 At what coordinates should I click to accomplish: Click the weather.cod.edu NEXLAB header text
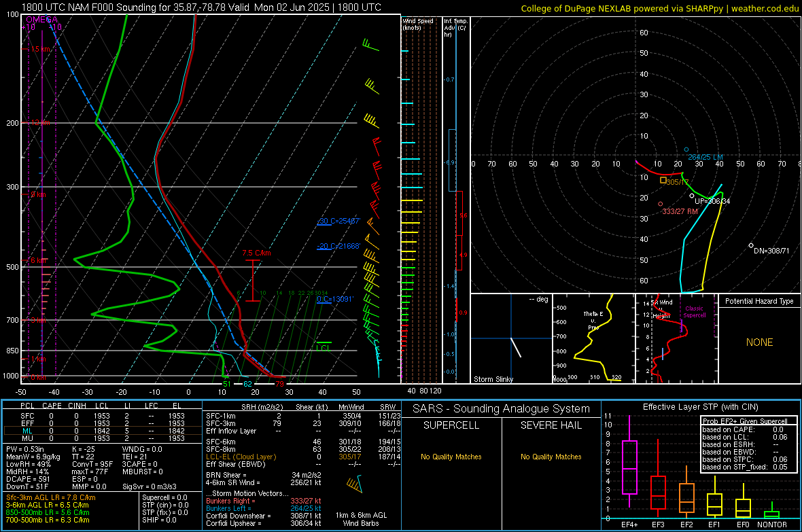[659, 8]
